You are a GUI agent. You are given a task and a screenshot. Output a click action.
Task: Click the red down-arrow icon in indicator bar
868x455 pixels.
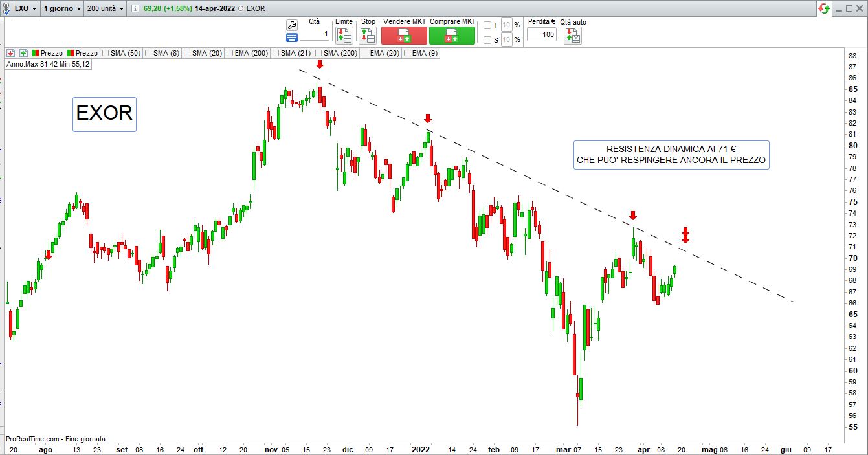pos(11,53)
